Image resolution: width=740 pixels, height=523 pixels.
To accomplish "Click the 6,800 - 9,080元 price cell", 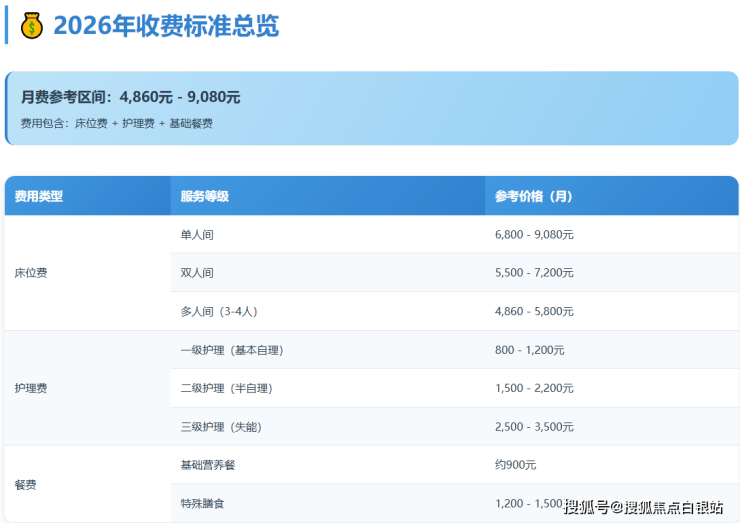I will point(534,234).
